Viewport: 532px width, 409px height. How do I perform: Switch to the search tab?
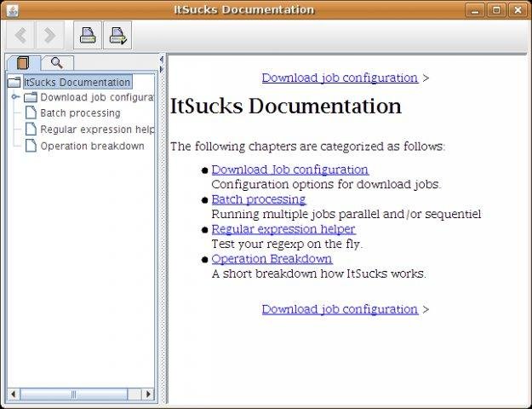click(x=57, y=63)
